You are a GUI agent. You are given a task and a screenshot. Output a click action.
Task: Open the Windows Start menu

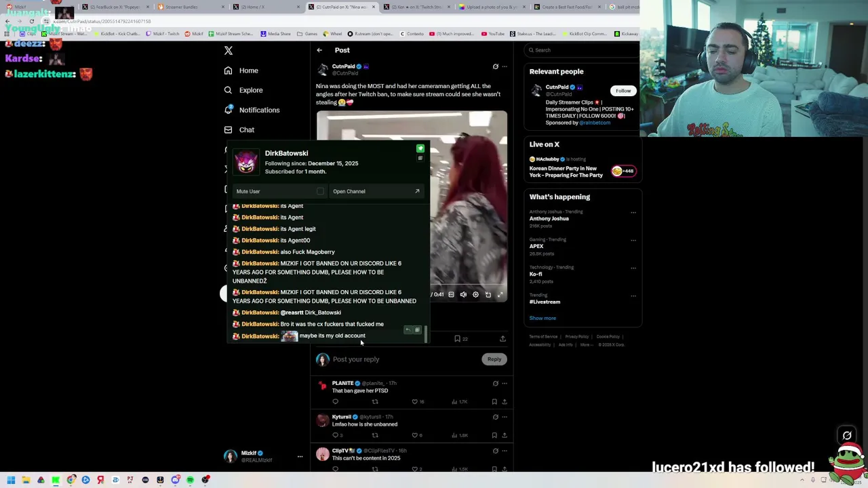[x=11, y=480]
